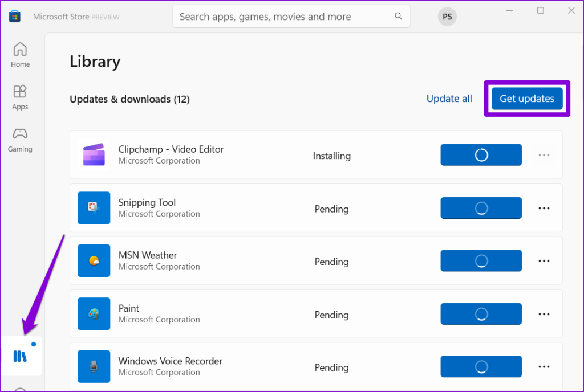The width and height of the screenshot is (584, 392).
Task: Click the Microsoft Store logo icon
Action: pos(15,17)
